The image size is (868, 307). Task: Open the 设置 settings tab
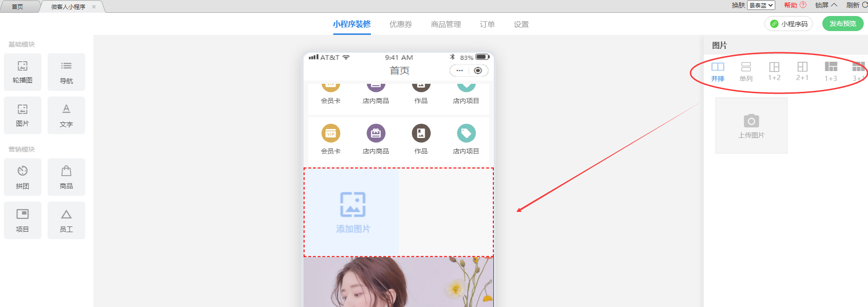521,24
